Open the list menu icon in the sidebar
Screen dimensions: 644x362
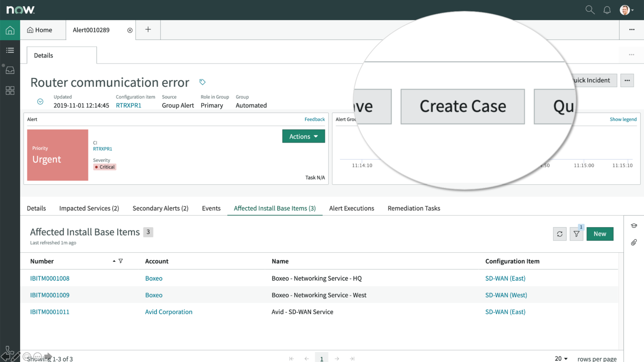(x=10, y=50)
